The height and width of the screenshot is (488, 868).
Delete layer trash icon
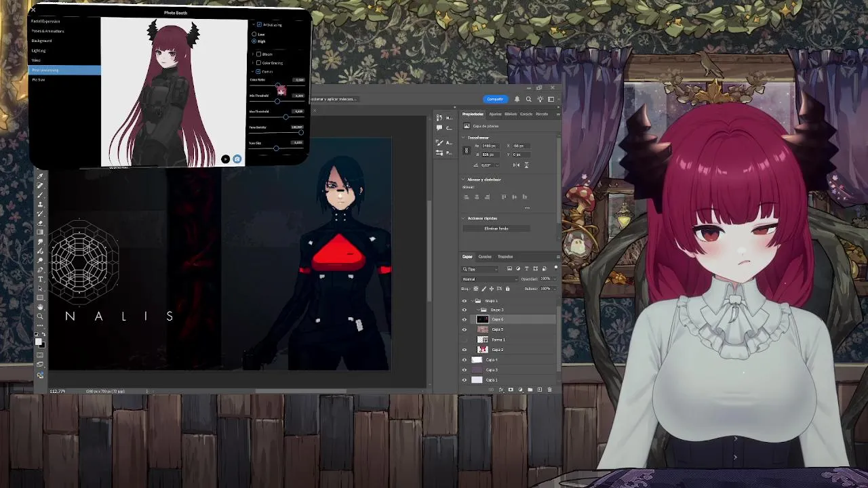[549, 390]
